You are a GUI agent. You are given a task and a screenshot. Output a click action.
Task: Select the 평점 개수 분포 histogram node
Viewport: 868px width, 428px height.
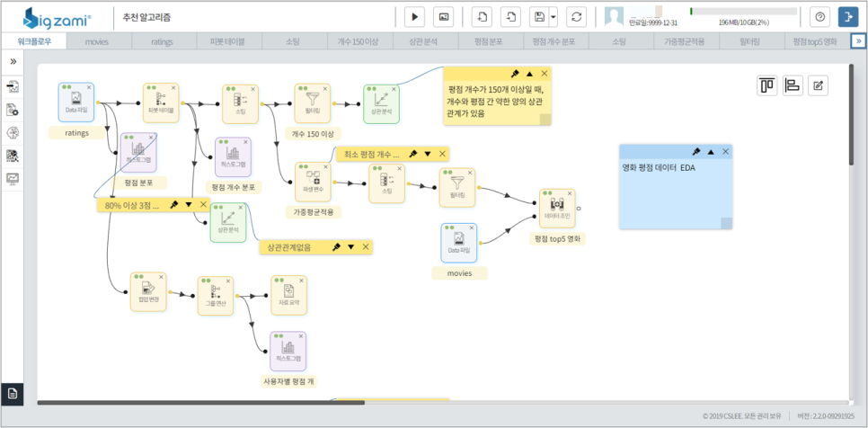233,157
